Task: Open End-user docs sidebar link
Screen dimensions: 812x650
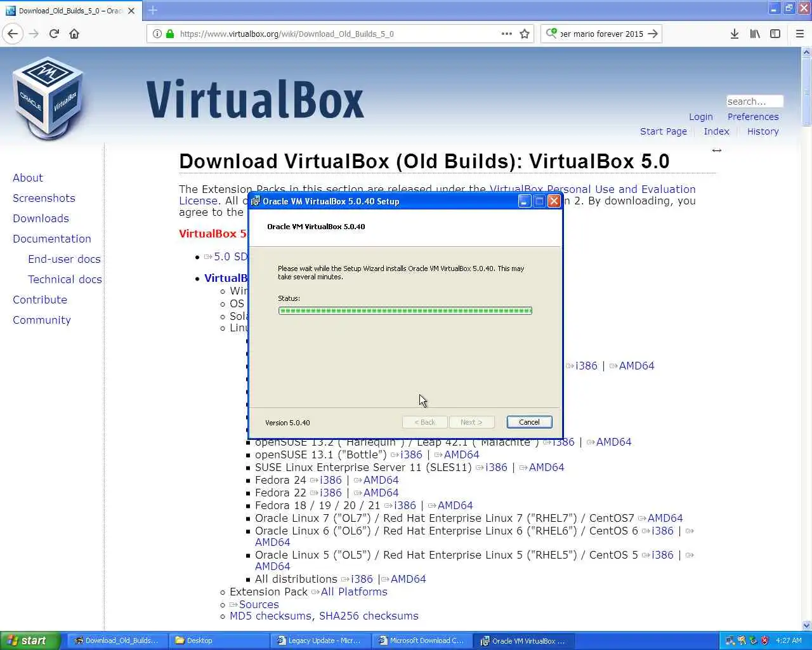Action: click(64, 259)
